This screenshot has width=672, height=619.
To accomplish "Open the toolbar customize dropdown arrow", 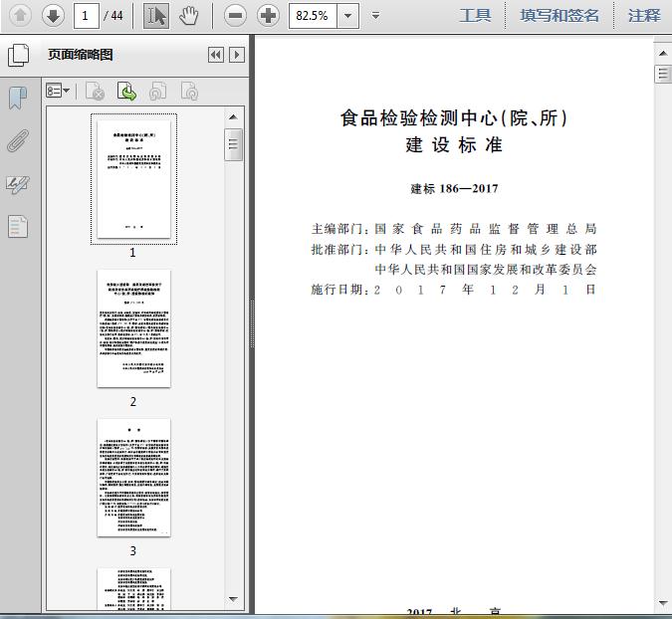I will [x=376, y=16].
